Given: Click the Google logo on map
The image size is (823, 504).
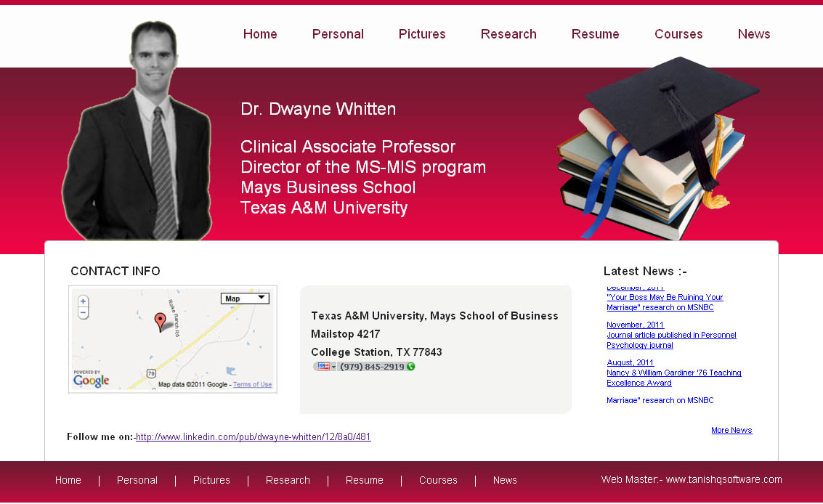Looking at the screenshot, I should click(x=92, y=381).
